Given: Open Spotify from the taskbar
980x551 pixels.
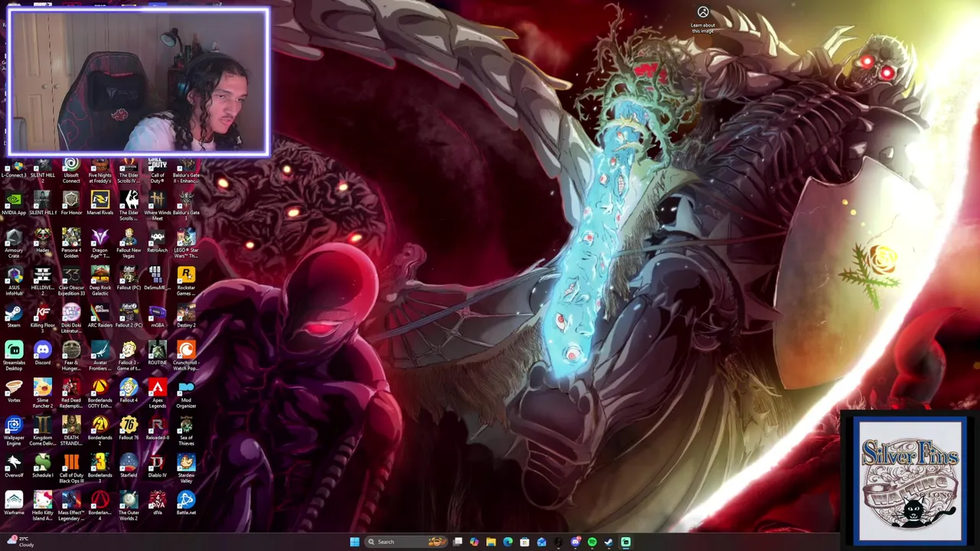Looking at the screenshot, I should (592, 542).
